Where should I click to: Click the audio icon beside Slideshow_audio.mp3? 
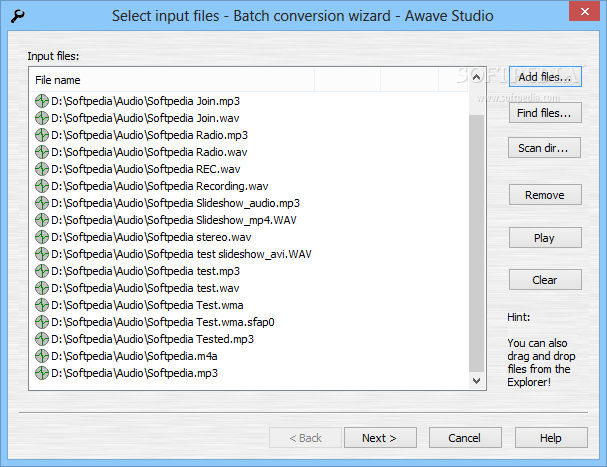pyautogui.click(x=41, y=203)
